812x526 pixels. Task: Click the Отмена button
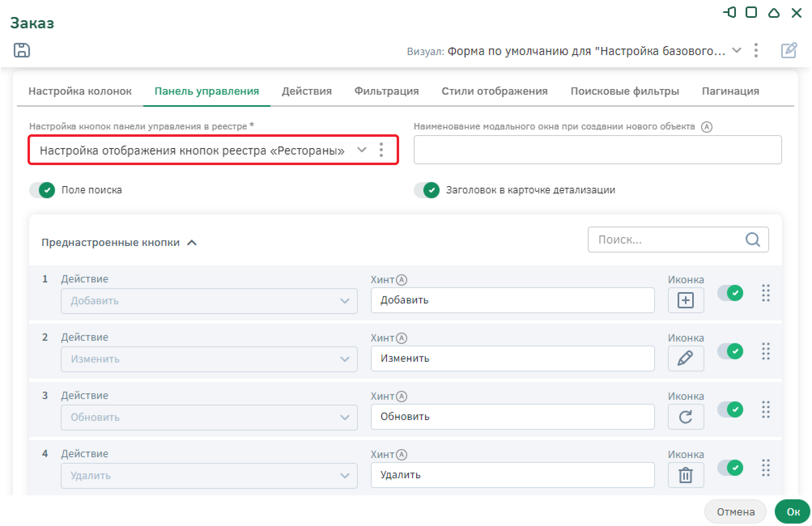click(735, 512)
